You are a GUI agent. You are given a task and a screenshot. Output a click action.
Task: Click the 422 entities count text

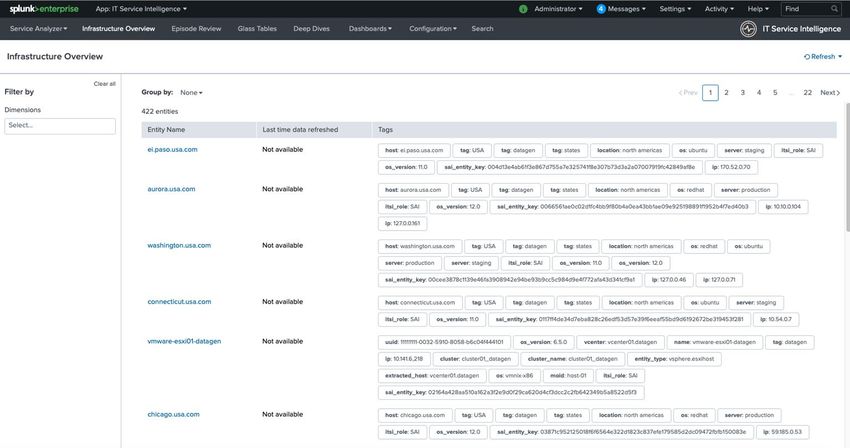[159, 112]
